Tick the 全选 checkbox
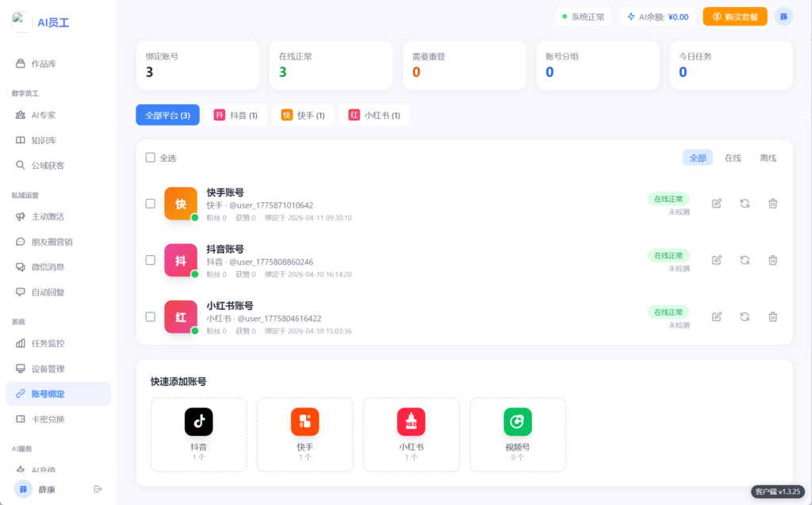812x505 pixels. pos(151,158)
